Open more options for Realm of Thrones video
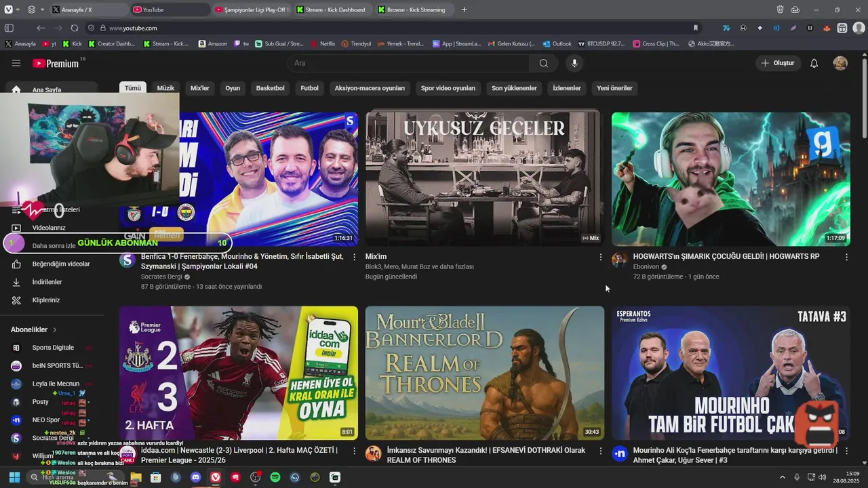The height and width of the screenshot is (488, 868). coord(600,451)
